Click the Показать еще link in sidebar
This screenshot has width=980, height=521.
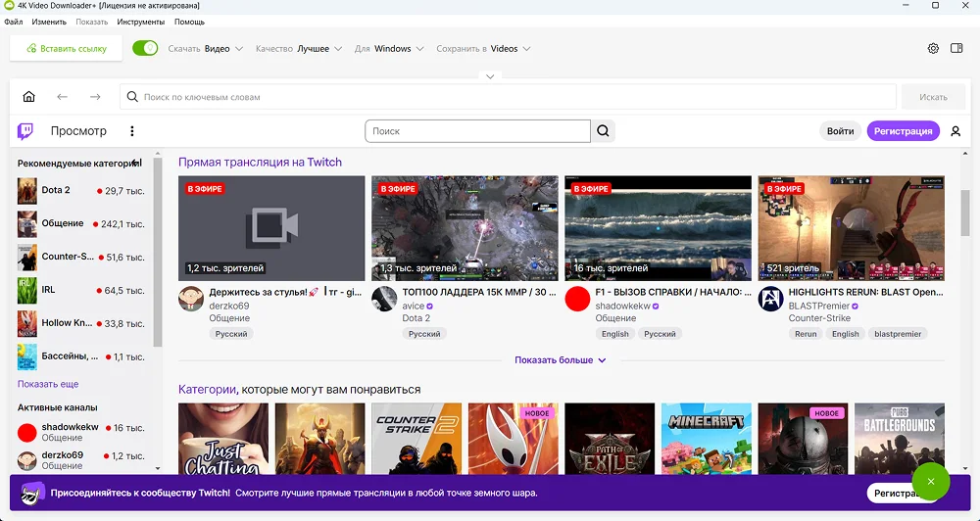48,384
